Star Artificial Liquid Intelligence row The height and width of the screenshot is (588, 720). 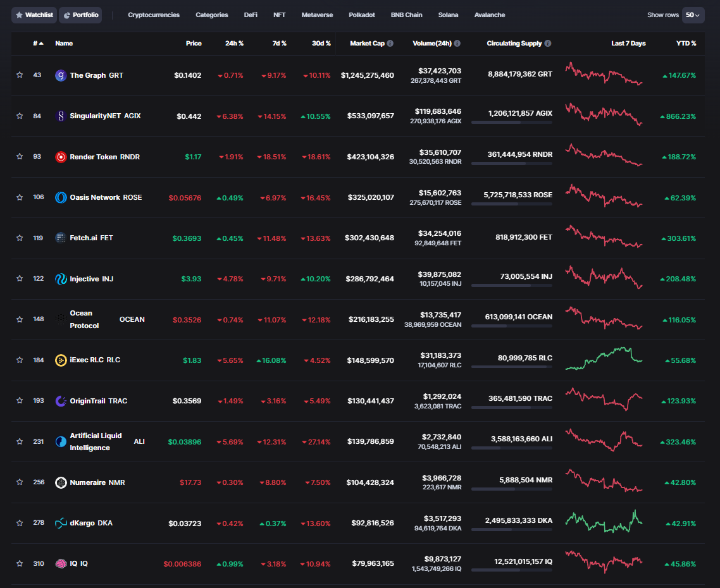tap(20, 441)
